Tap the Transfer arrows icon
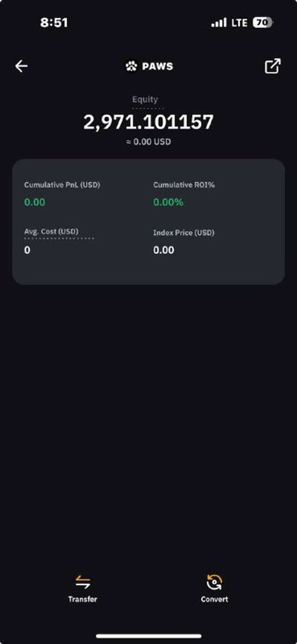The height and width of the screenshot is (644, 297). click(82, 582)
